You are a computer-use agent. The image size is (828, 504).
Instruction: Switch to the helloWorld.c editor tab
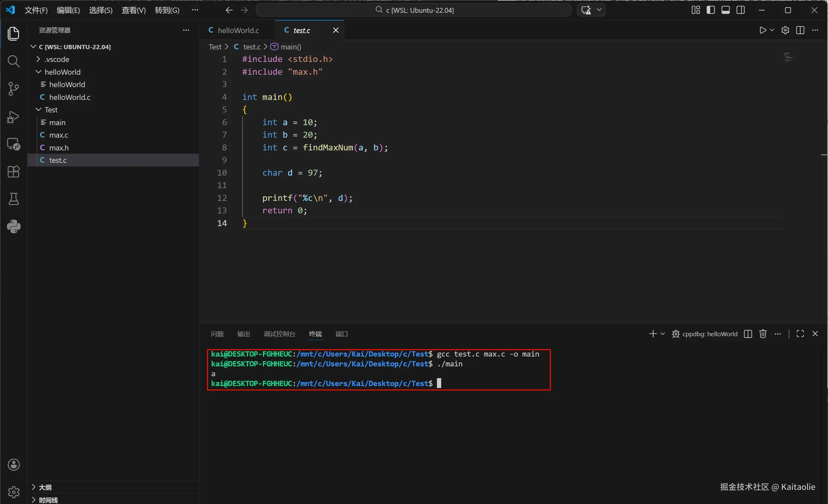pyautogui.click(x=238, y=30)
